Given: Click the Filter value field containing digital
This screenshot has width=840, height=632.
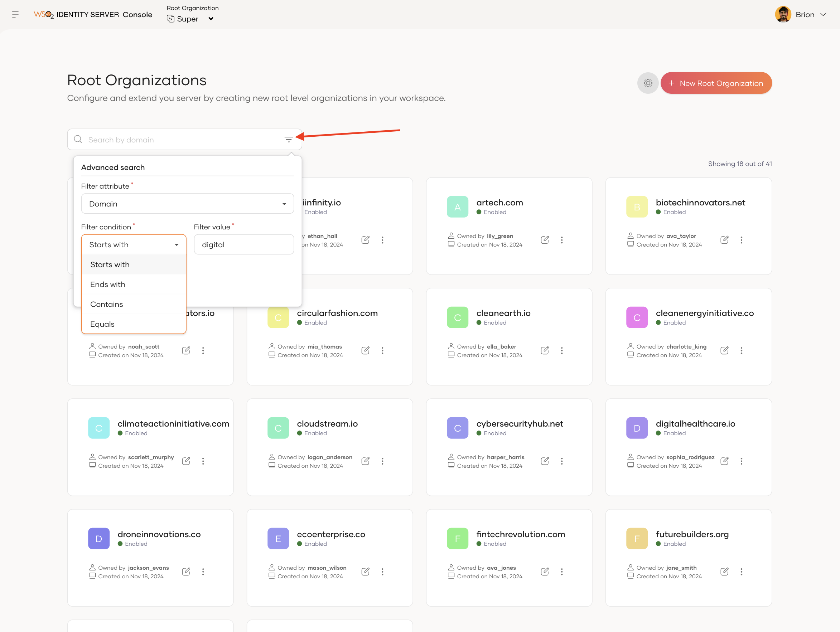Looking at the screenshot, I should click(x=244, y=244).
